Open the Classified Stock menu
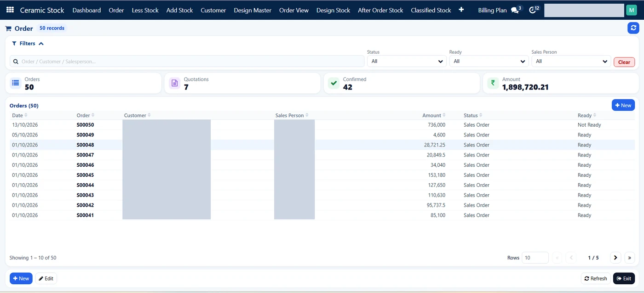Screen dimensions: 644x293 pyautogui.click(x=431, y=10)
